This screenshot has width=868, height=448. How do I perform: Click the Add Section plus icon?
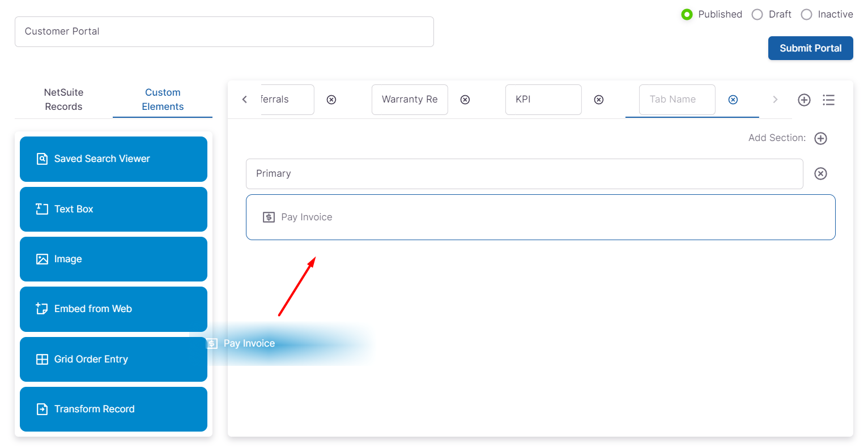click(820, 138)
